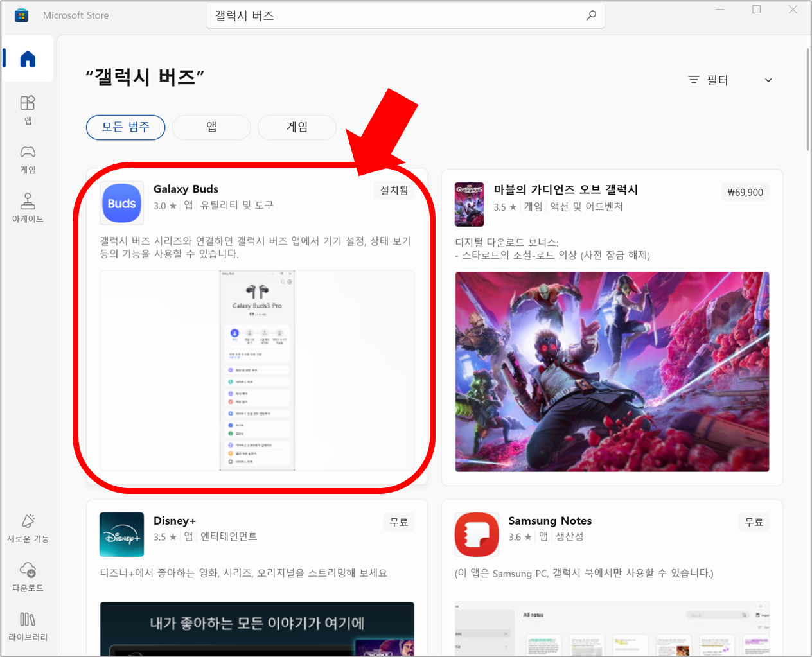Click the 설치됨 badge on Galaxy Buds
Image resolution: width=812 pixels, height=657 pixels.
point(394,191)
